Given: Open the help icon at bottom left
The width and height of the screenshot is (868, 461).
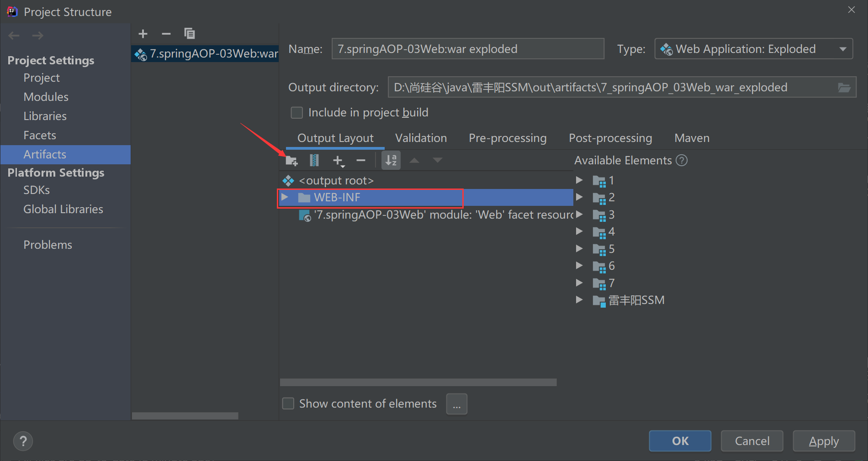Looking at the screenshot, I should 23,441.
